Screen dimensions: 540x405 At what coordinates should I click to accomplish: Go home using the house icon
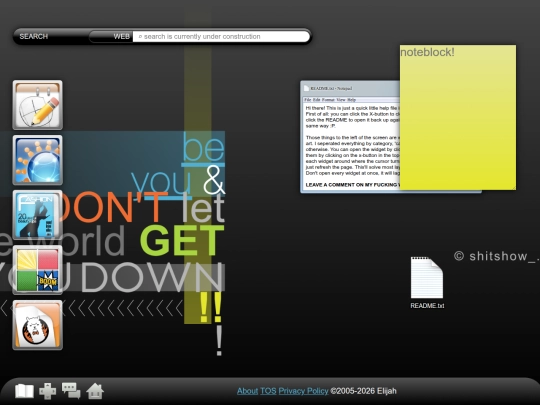point(95,391)
